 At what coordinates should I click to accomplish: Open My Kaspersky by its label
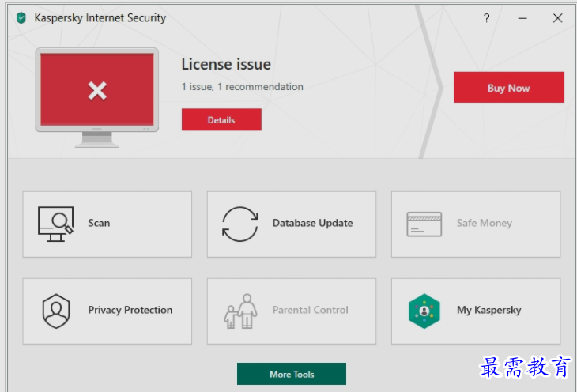click(x=489, y=311)
